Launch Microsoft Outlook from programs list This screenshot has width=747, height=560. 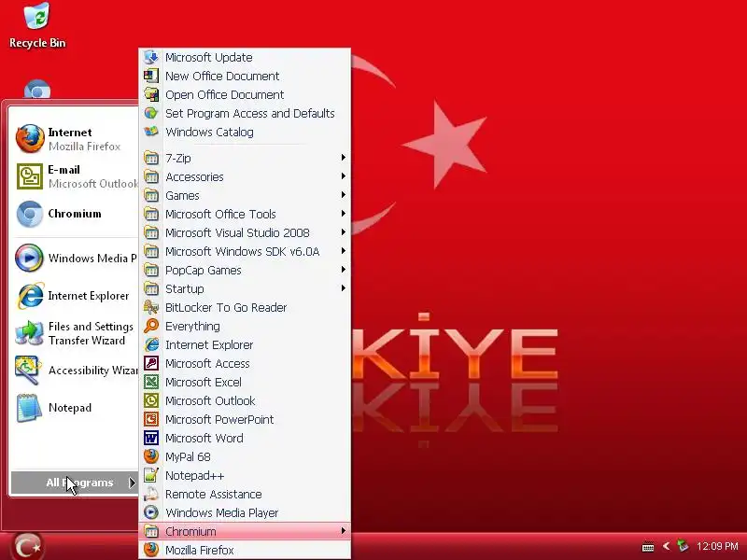pyautogui.click(x=245, y=400)
